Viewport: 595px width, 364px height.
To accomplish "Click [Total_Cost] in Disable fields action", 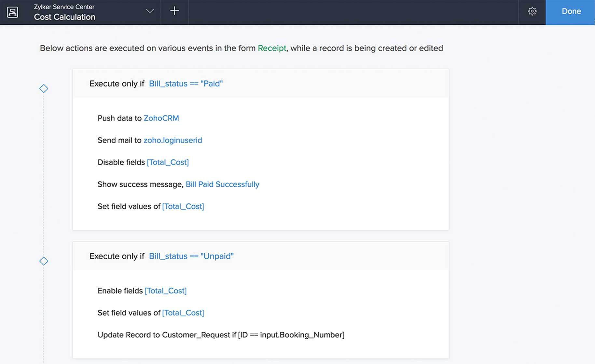I will (x=168, y=162).
